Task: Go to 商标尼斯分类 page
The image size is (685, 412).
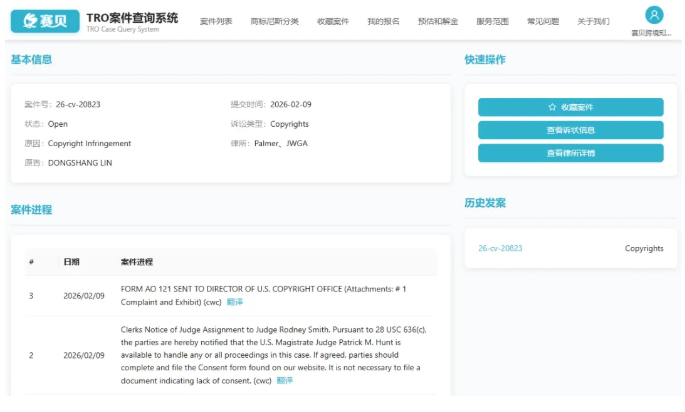Action: pyautogui.click(x=274, y=21)
